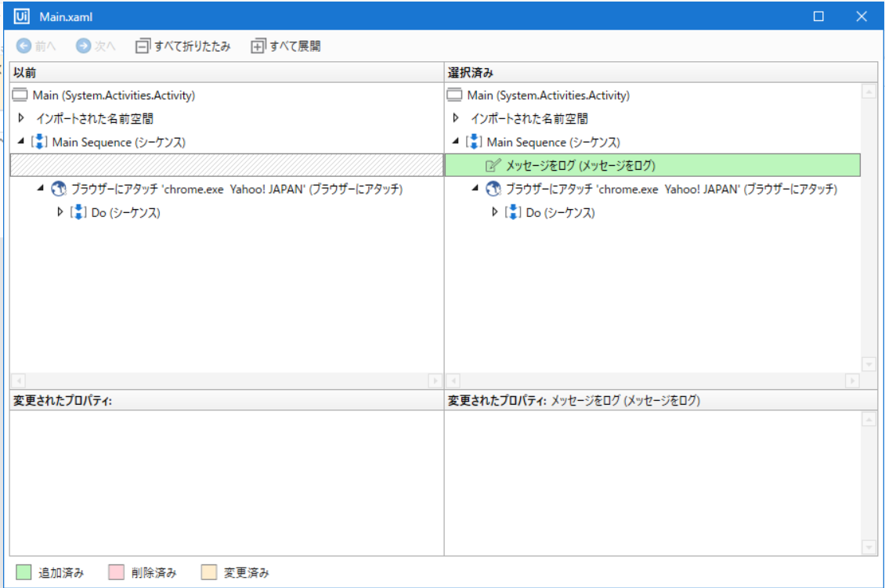Collapse all with すべて折りたたみ
The height and width of the screenshot is (588, 885).
(182, 45)
